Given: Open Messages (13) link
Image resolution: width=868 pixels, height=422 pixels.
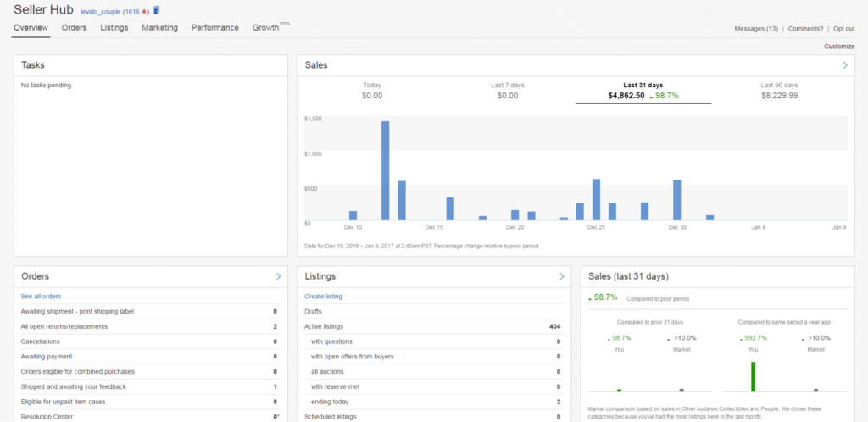Looking at the screenshot, I should (756, 29).
